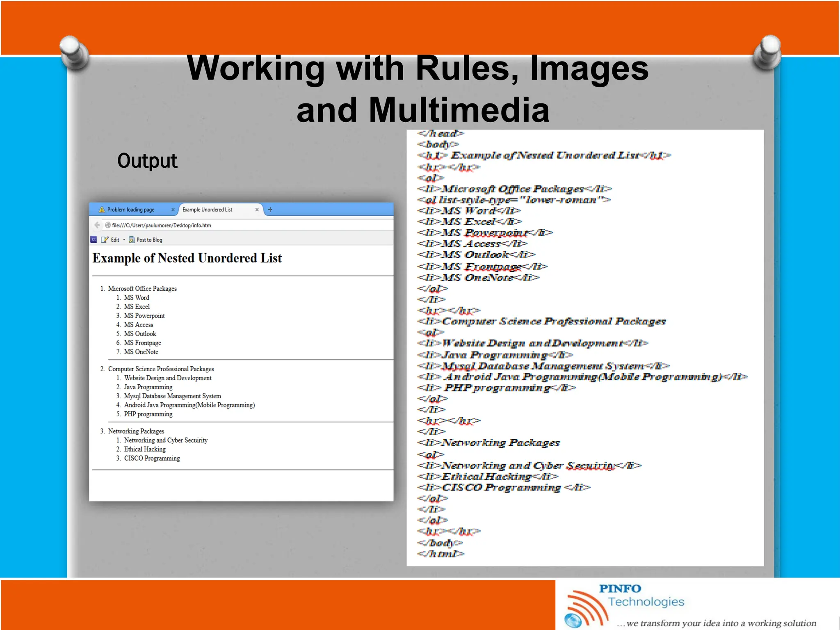Close the Example Unordered List tab
The height and width of the screenshot is (630, 840).
(257, 210)
